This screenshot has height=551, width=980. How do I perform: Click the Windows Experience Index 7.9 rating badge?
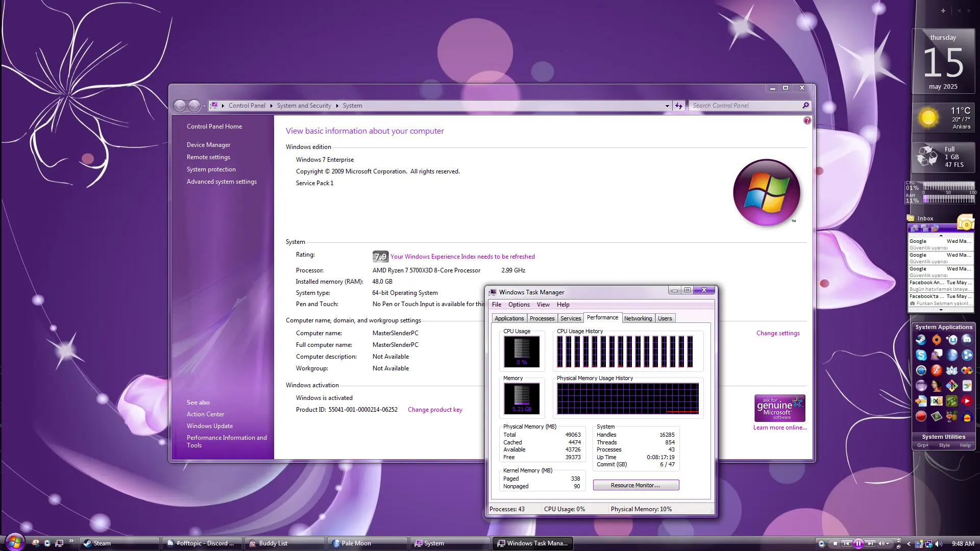[x=380, y=257]
